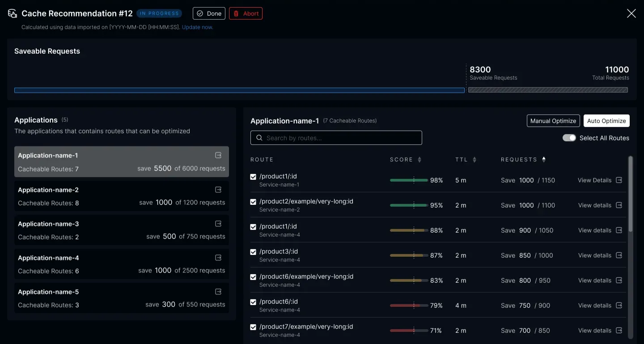Click the Update now link
Screen dimensions: 644x344
coord(197,27)
